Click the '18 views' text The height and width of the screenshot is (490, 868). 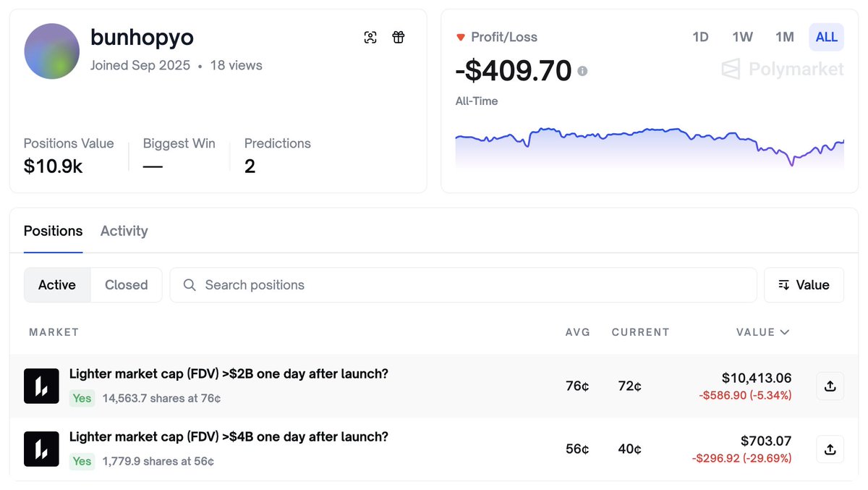pyautogui.click(x=237, y=65)
